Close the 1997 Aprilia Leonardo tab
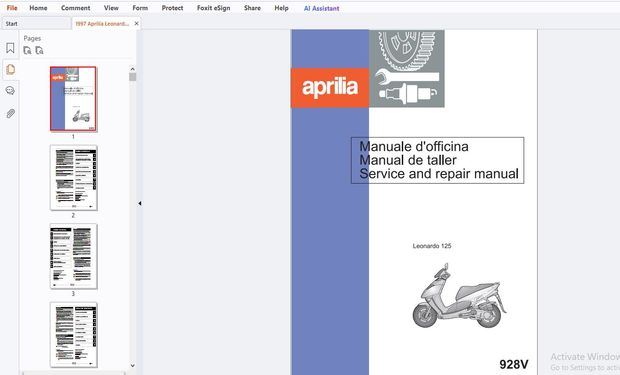This screenshot has width=620, height=375. 136,24
